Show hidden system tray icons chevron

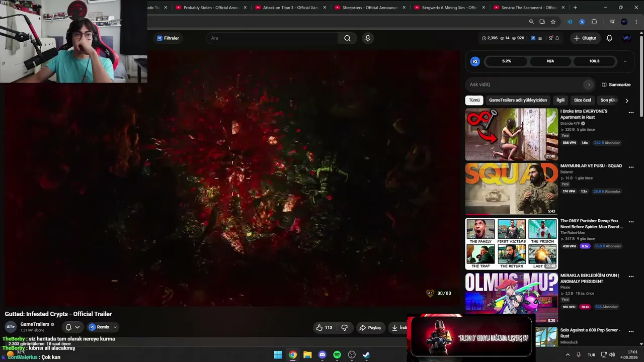[x=568, y=355]
